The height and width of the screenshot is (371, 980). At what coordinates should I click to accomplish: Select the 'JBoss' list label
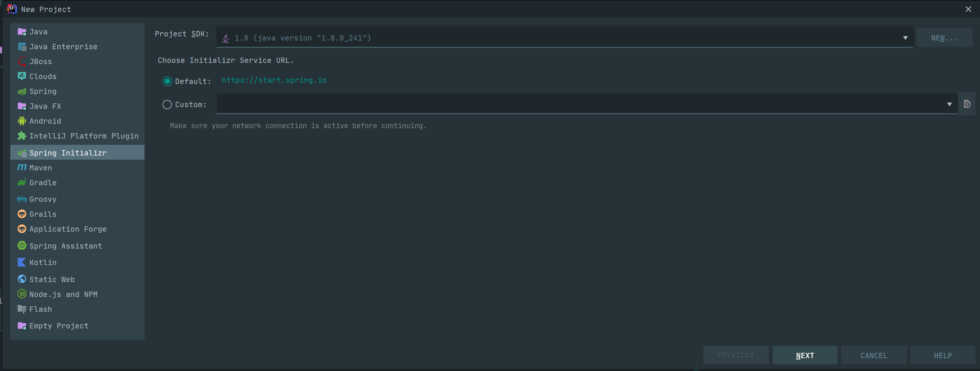point(41,62)
